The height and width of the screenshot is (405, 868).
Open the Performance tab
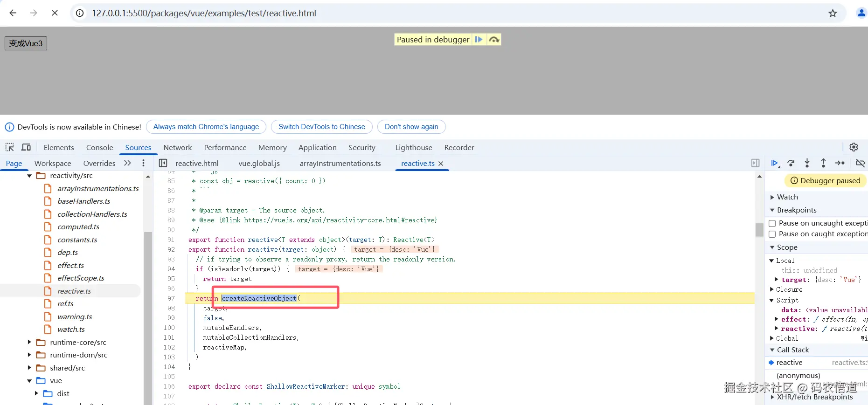point(225,147)
